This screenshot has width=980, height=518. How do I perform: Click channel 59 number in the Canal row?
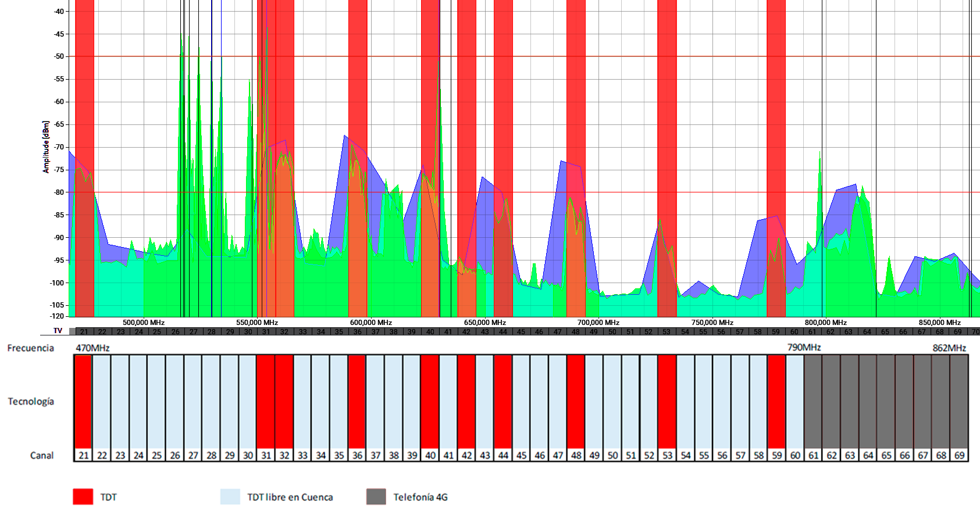click(x=776, y=455)
